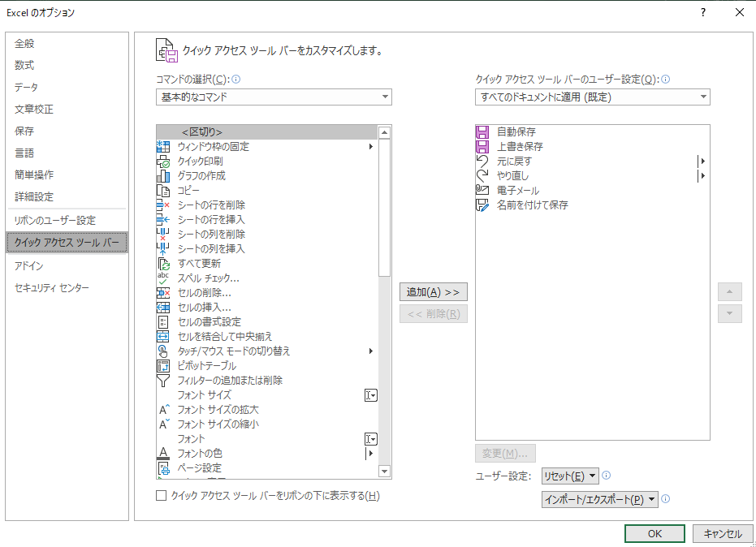Select the やり直し redo icon
Screen dimensions: 756x547
tap(482, 176)
